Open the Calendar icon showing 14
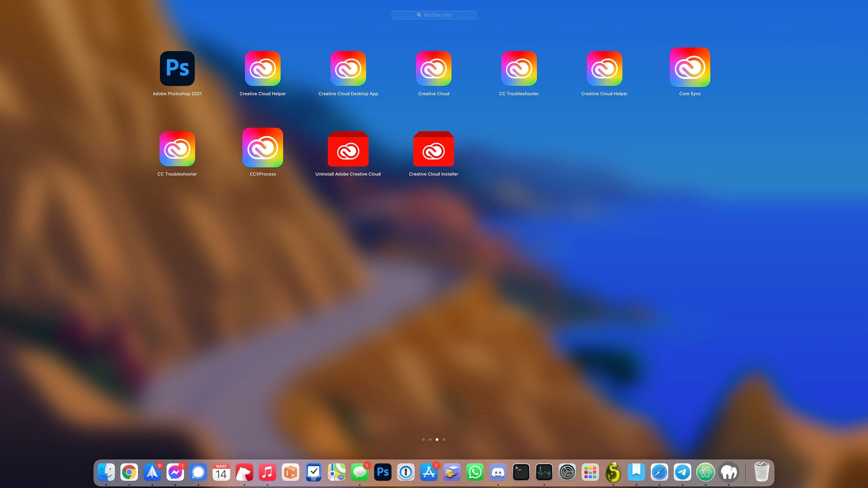Screen dimensions: 868x488 click(221, 472)
